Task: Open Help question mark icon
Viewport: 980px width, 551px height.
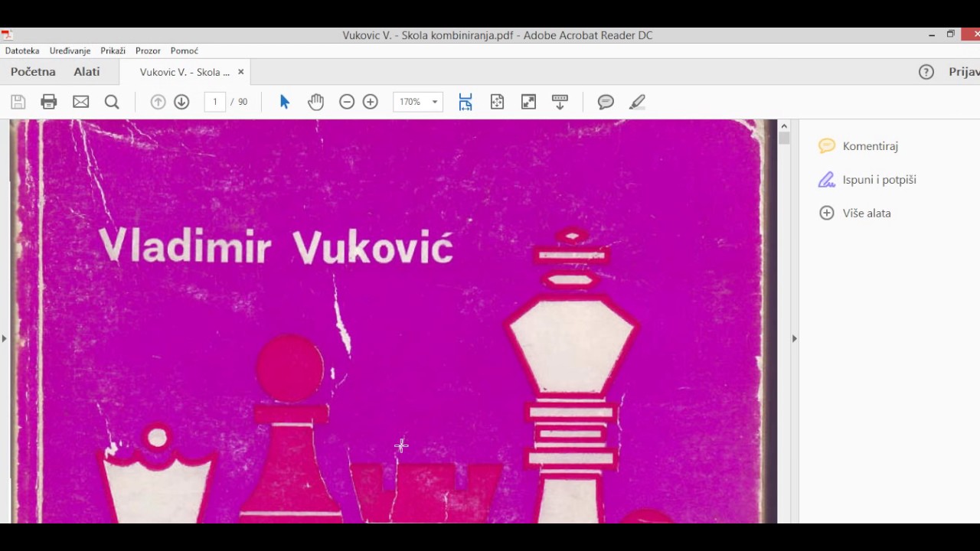Action: pyautogui.click(x=926, y=72)
